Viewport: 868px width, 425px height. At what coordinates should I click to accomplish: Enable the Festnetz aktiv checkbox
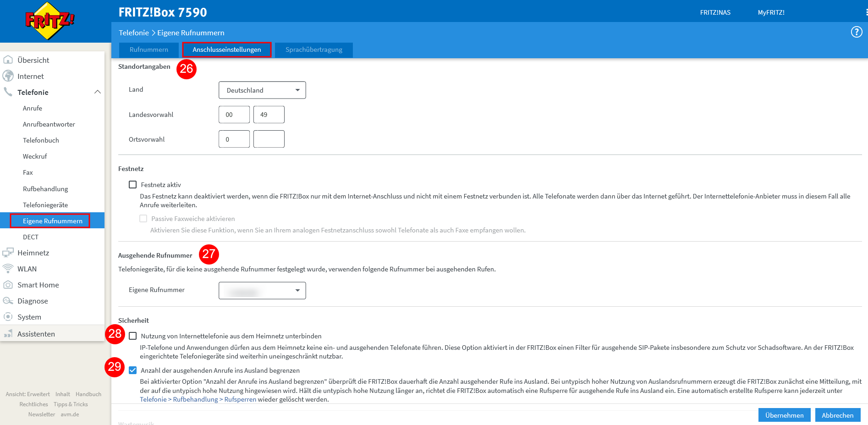133,184
